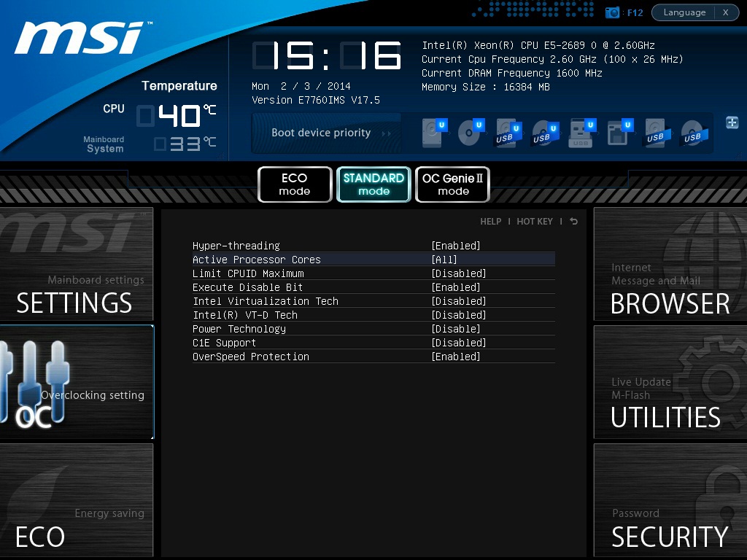Select the Active Processor Cores label
The width and height of the screenshot is (747, 560).
256,260
